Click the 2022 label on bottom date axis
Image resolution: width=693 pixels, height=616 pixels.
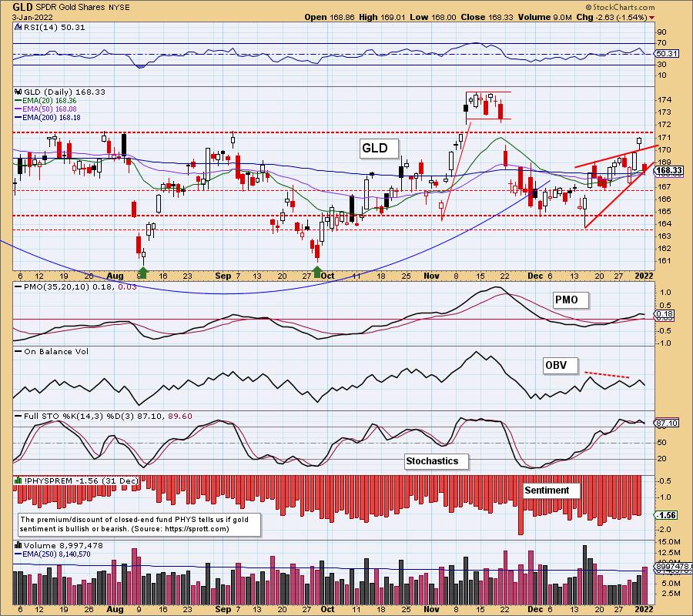[644, 609]
